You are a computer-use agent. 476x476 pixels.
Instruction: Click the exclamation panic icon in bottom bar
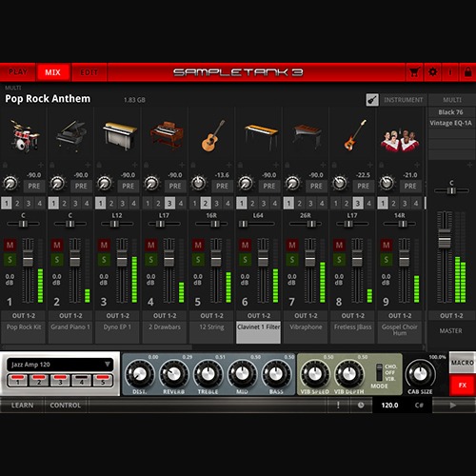338,406
